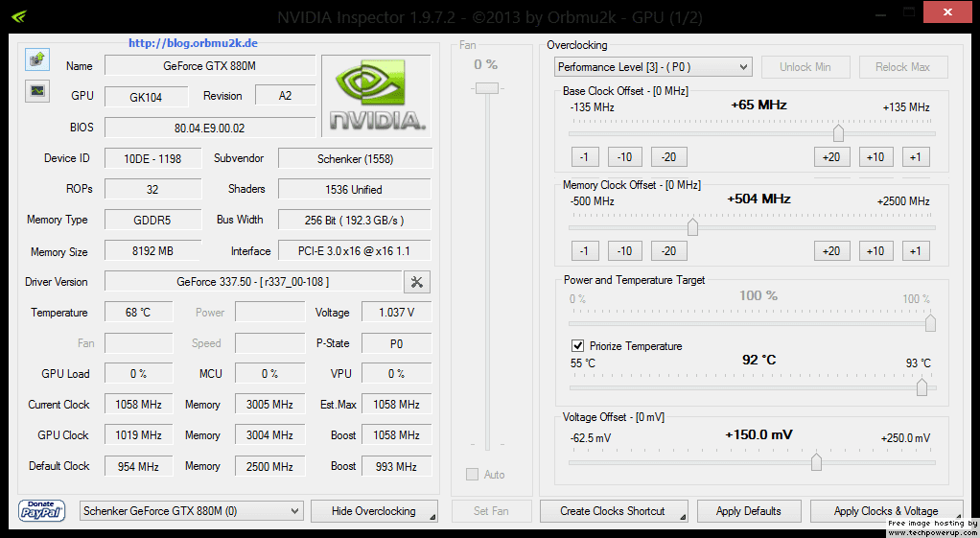Click base clock -20 button
This screenshot has height=538, width=980.
(x=668, y=157)
